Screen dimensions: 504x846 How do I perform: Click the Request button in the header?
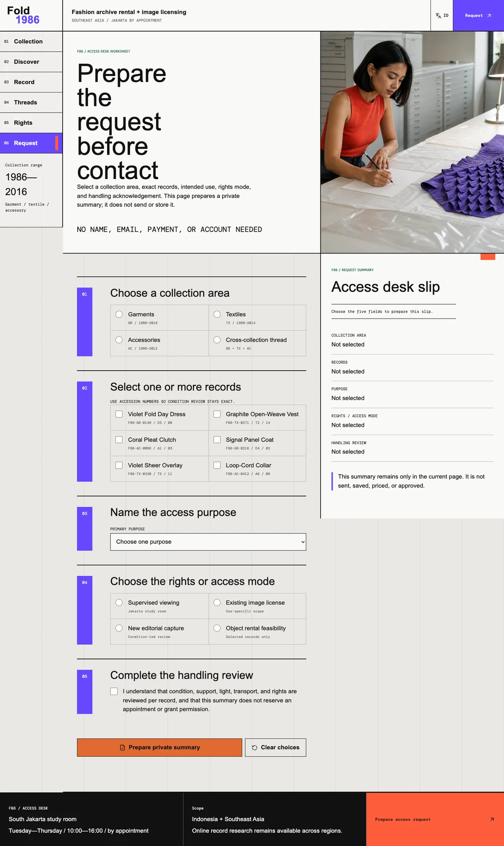click(x=478, y=16)
